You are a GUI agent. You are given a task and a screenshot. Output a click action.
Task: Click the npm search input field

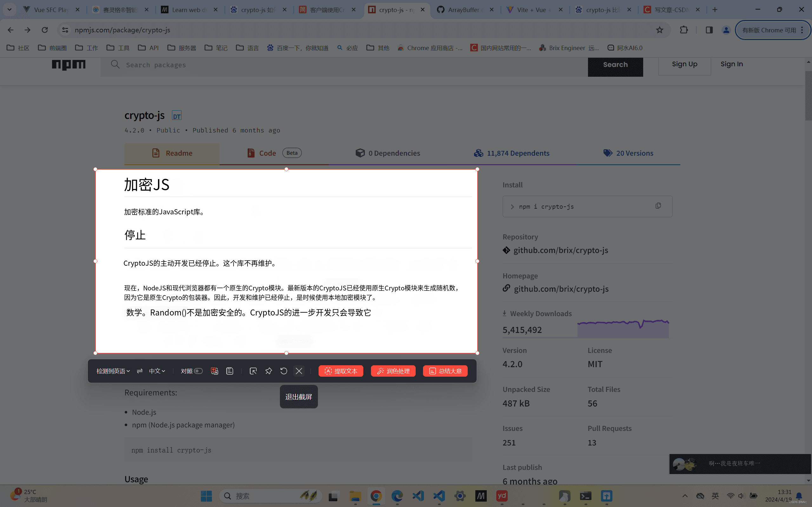[345, 65]
